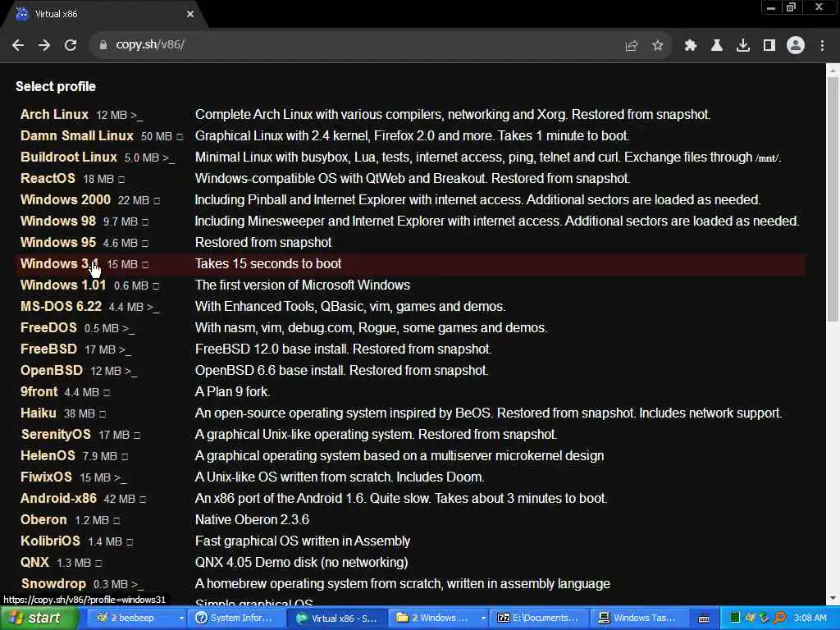The width and height of the screenshot is (840, 630).
Task: Share this page using the share icon
Action: pyautogui.click(x=632, y=46)
